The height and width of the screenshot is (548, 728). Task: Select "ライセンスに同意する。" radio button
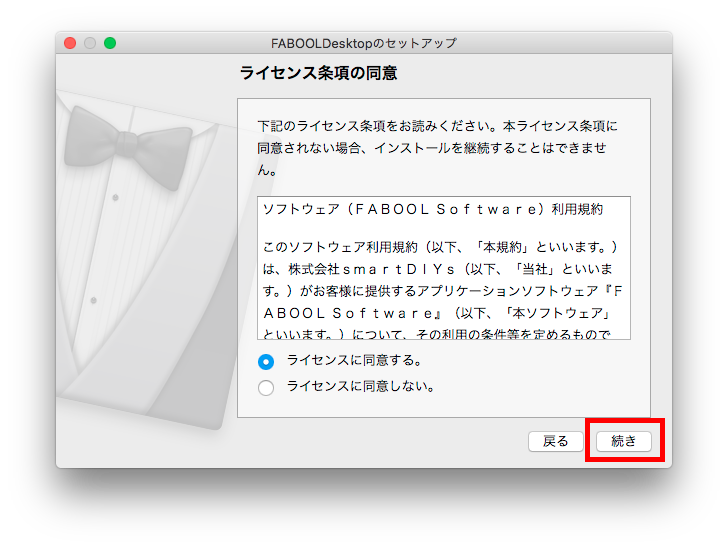tap(266, 361)
